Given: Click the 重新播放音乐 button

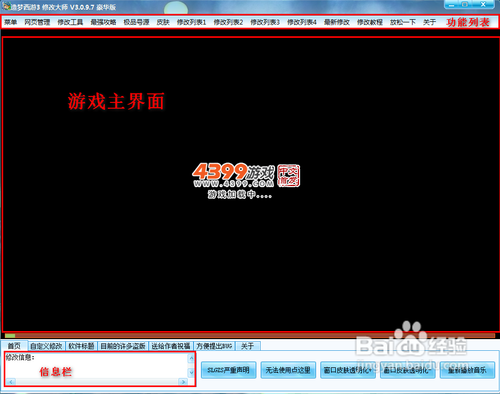Looking at the screenshot, I should (x=467, y=370).
